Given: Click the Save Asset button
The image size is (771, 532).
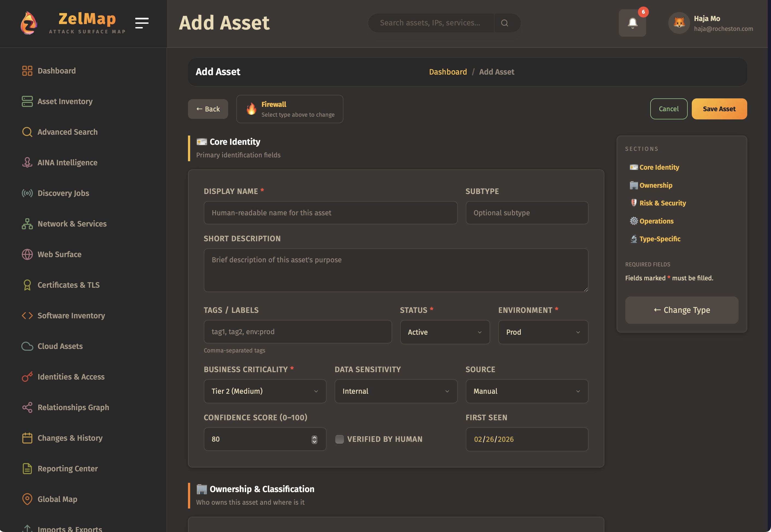Looking at the screenshot, I should click(719, 109).
